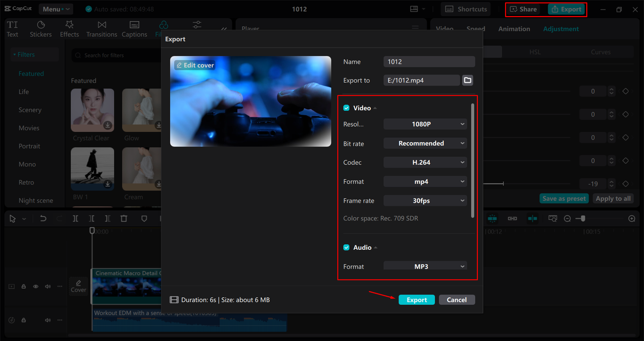The image size is (644, 341).
Task: Click first adjustment keyframe diamond
Action: 625,91
